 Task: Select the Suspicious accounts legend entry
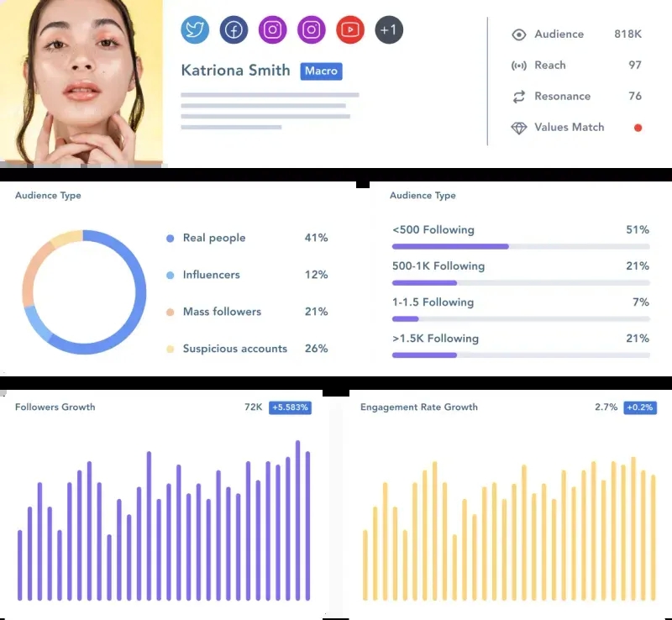tap(234, 349)
